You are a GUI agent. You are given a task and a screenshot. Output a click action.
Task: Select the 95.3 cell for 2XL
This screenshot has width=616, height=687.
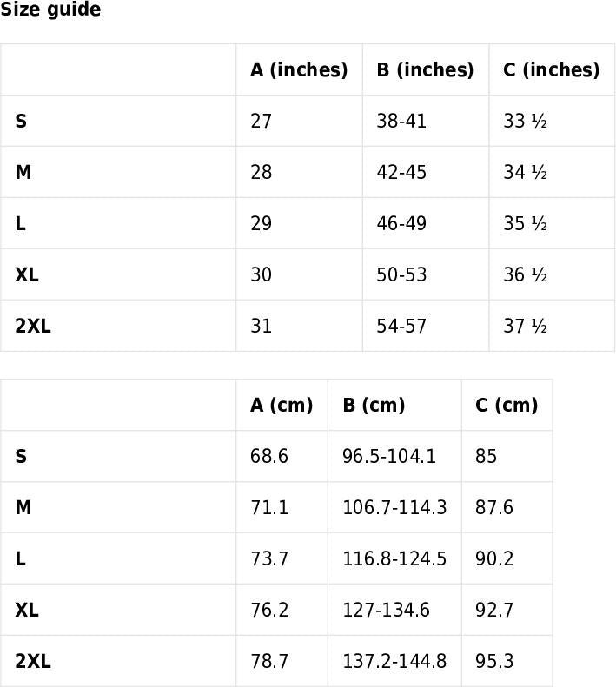pyautogui.click(x=494, y=662)
